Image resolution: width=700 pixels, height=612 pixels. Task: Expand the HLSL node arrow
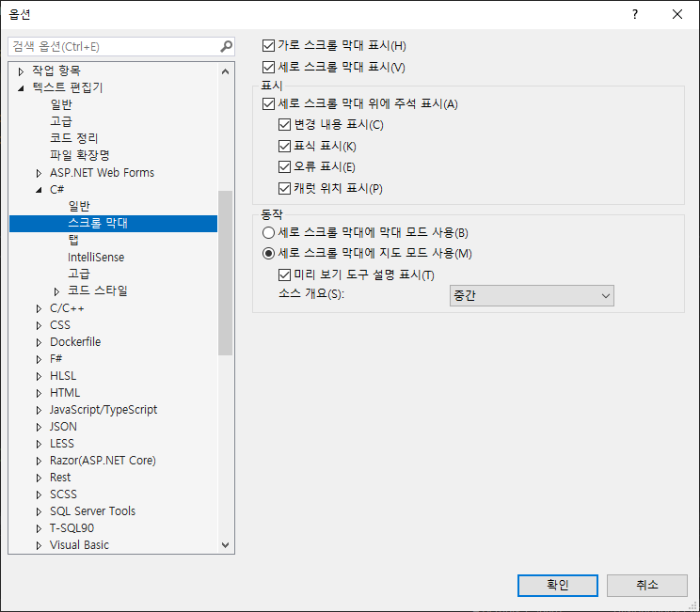39,376
